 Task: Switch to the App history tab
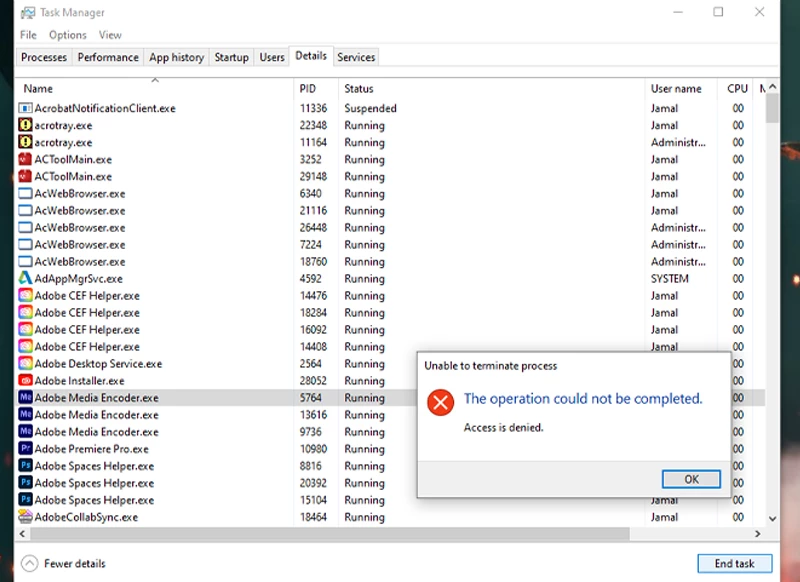tap(177, 57)
